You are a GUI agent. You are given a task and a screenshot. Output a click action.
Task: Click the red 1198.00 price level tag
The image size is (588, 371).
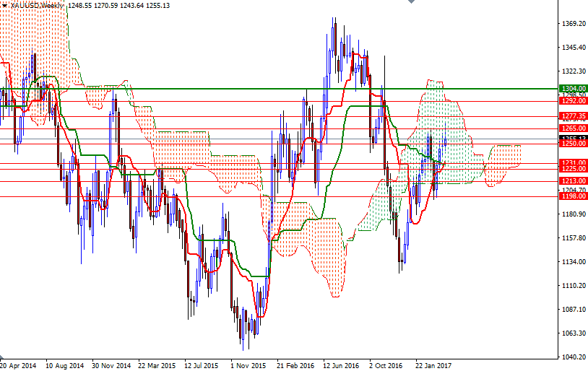572,196
